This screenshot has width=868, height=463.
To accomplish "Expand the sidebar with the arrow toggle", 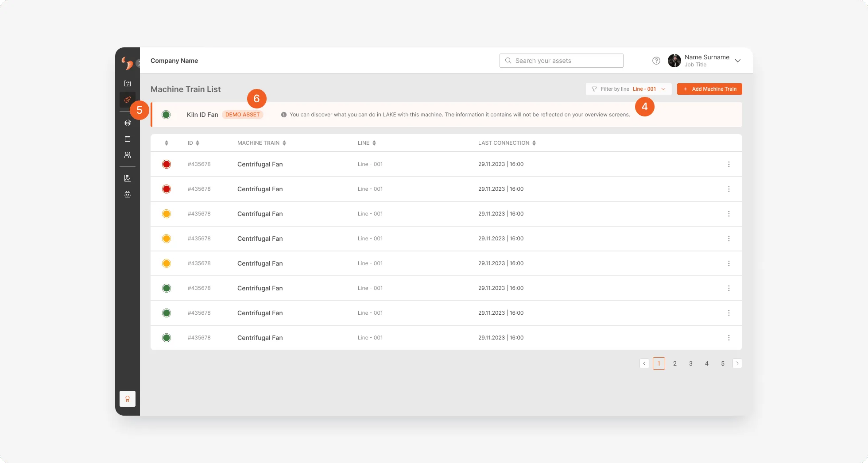I will (x=139, y=63).
